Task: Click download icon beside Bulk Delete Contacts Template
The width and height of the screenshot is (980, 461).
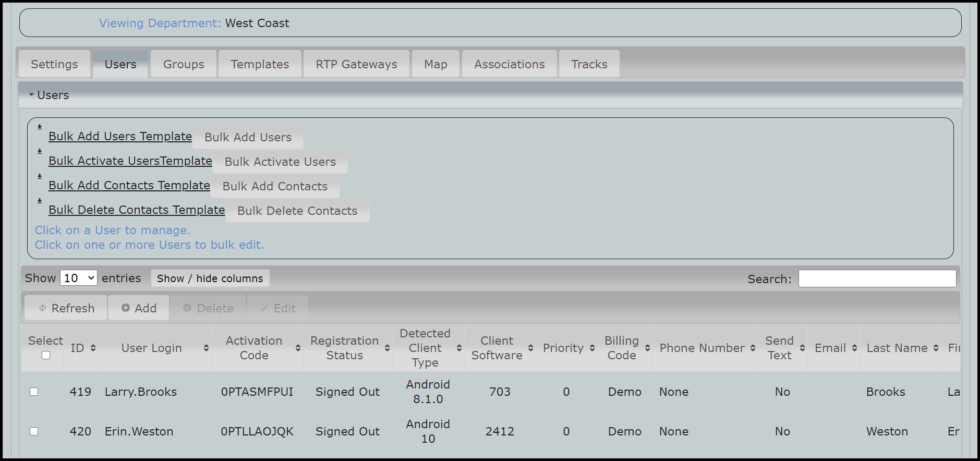Action: coord(40,201)
